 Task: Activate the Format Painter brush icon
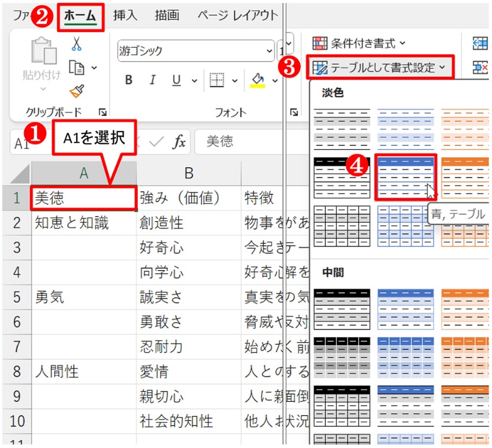click(x=76, y=90)
